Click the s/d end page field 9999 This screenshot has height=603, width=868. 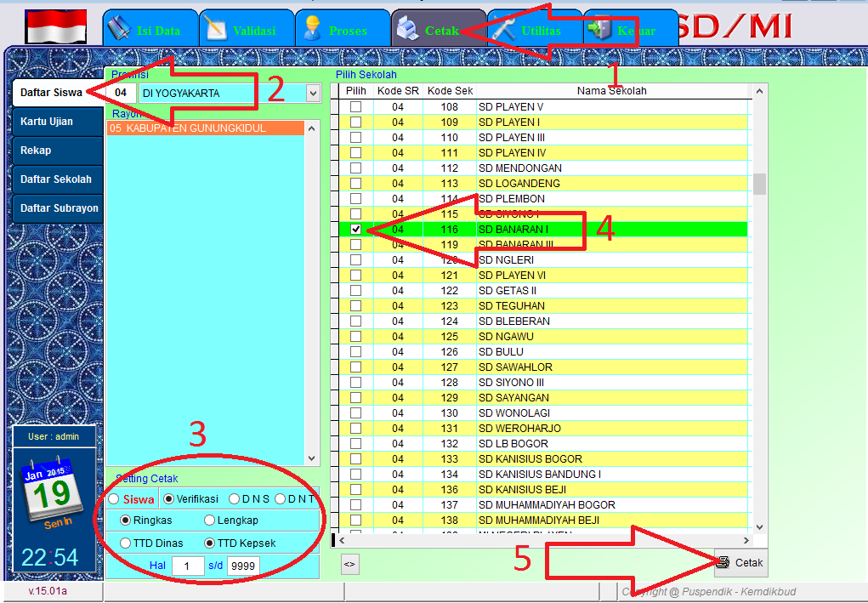pos(243,566)
